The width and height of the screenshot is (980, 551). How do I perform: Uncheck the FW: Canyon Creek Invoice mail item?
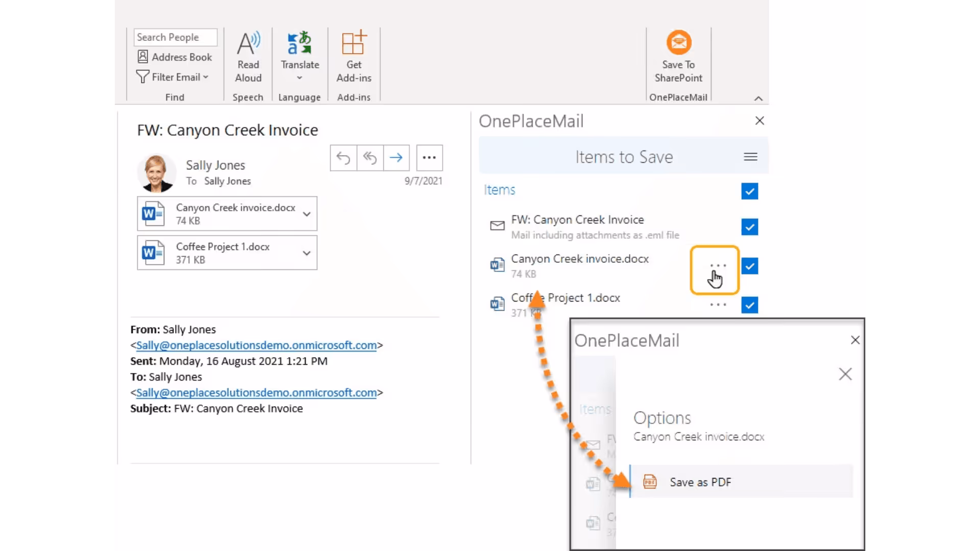[x=750, y=227]
